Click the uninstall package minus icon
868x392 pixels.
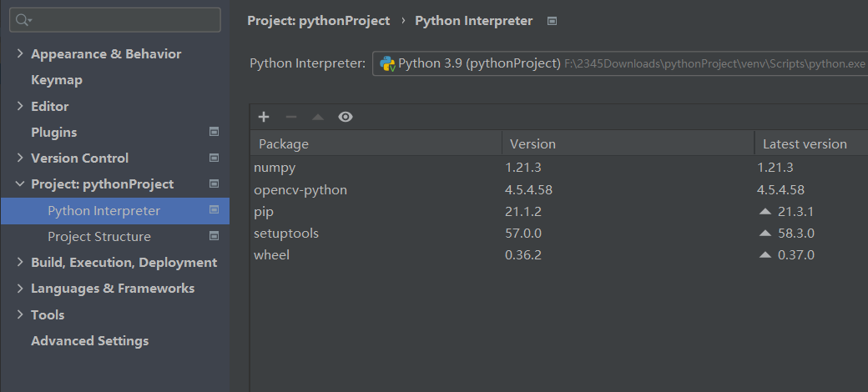(291, 117)
